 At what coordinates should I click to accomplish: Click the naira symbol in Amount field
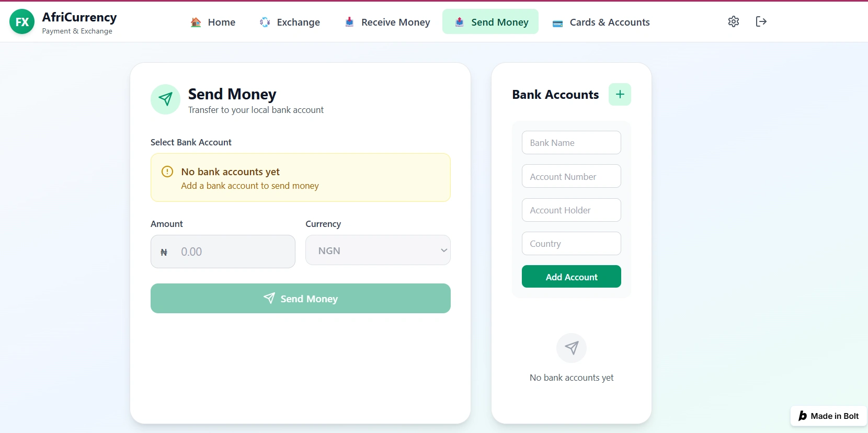(164, 252)
